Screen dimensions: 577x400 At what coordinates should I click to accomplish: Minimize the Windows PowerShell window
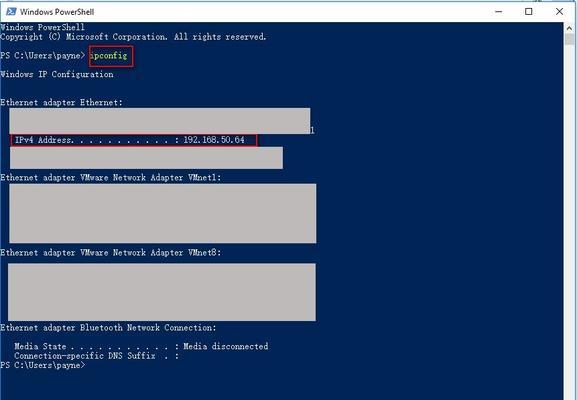pyautogui.click(x=499, y=12)
